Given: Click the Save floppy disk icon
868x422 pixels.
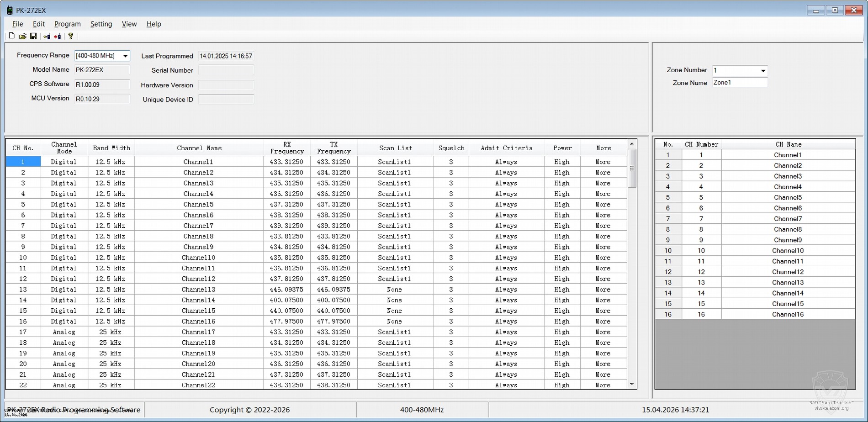Looking at the screenshot, I should click(33, 36).
